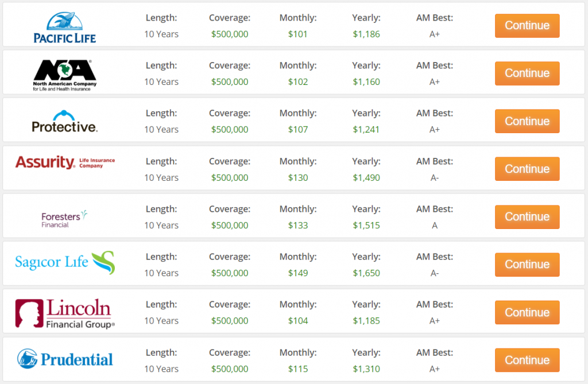Click the Prudential rock logo
588x384 pixels.
click(64, 359)
